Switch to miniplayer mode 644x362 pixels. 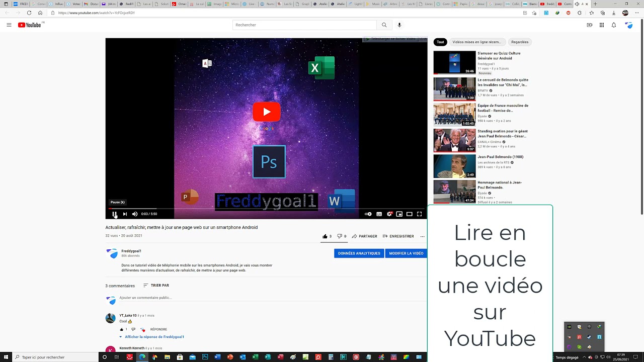pos(399,214)
